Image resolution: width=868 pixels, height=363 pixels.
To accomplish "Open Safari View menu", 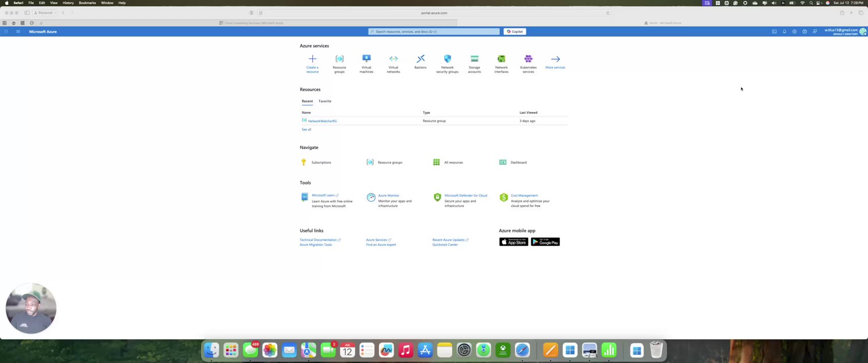I will point(53,3).
